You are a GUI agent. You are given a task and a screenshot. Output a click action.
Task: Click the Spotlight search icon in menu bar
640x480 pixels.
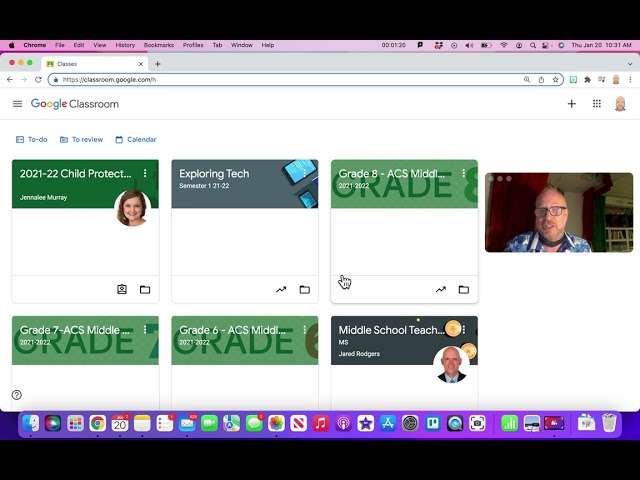(533, 45)
